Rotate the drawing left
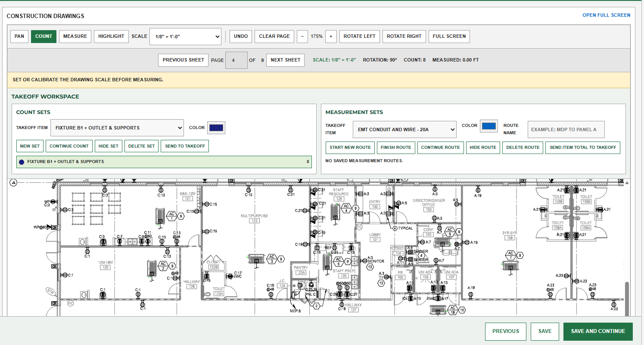The width and height of the screenshot is (644, 345). point(360,36)
